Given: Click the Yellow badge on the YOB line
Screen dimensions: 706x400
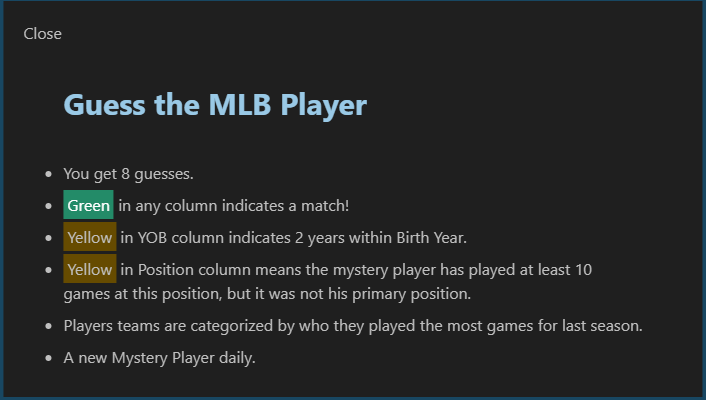Looking at the screenshot, I should (x=90, y=237).
